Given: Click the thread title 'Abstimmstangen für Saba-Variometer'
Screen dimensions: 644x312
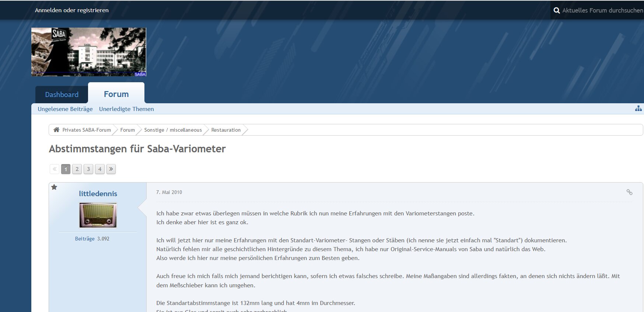Looking at the screenshot, I should (137, 149).
